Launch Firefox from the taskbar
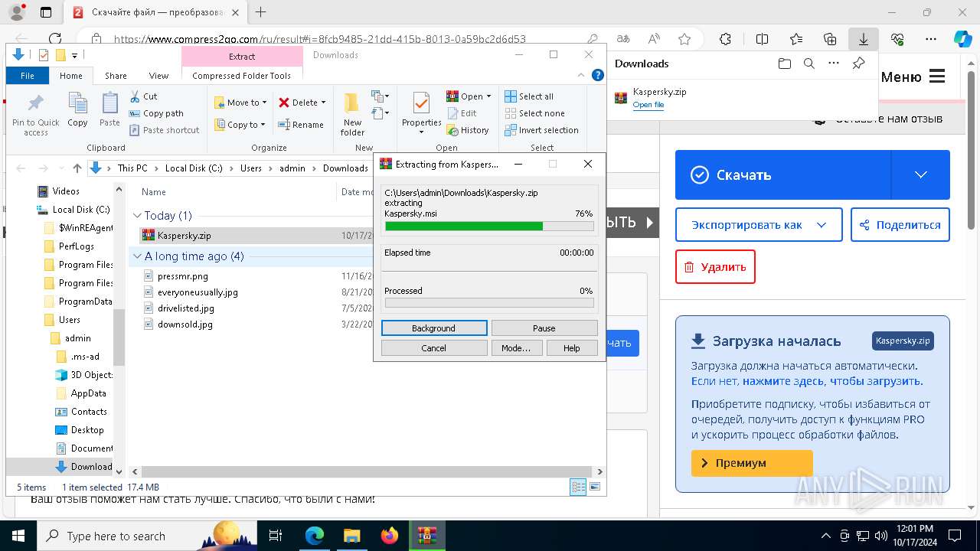 pyautogui.click(x=390, y=536)
